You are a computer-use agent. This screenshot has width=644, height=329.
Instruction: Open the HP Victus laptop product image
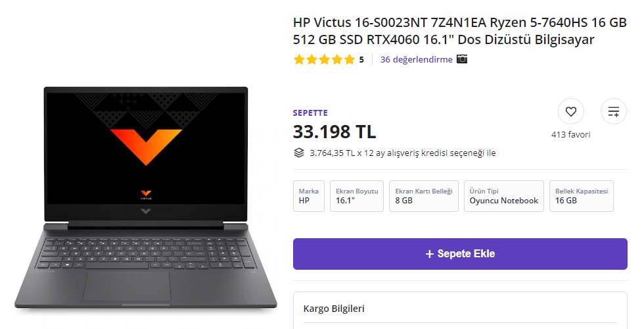pos(146,197)
